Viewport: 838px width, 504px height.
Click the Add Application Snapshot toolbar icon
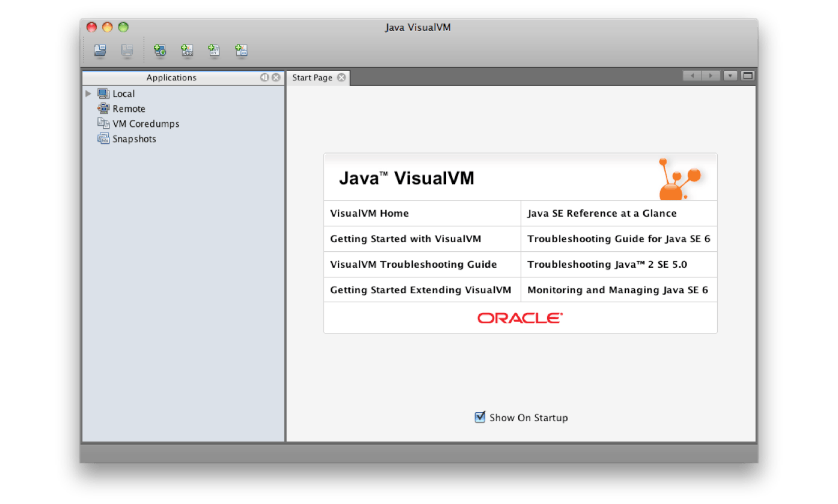[x=242, y=50]
